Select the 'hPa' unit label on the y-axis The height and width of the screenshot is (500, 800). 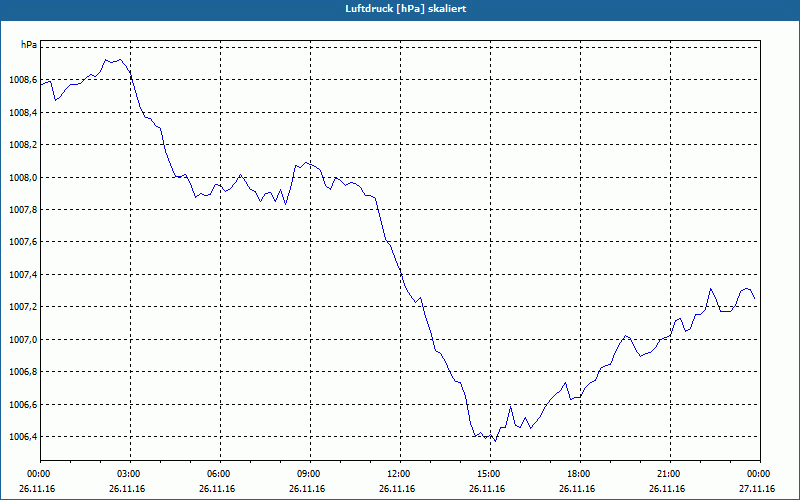click(29, 45)
